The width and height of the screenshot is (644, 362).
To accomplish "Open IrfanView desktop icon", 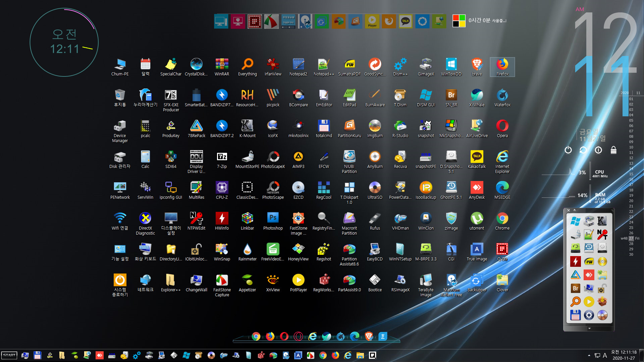I will 273,67.
